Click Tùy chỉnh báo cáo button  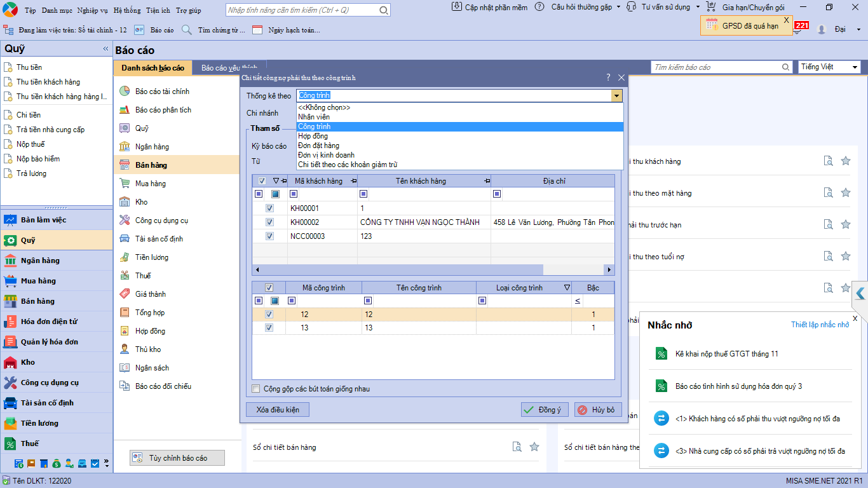177,458
